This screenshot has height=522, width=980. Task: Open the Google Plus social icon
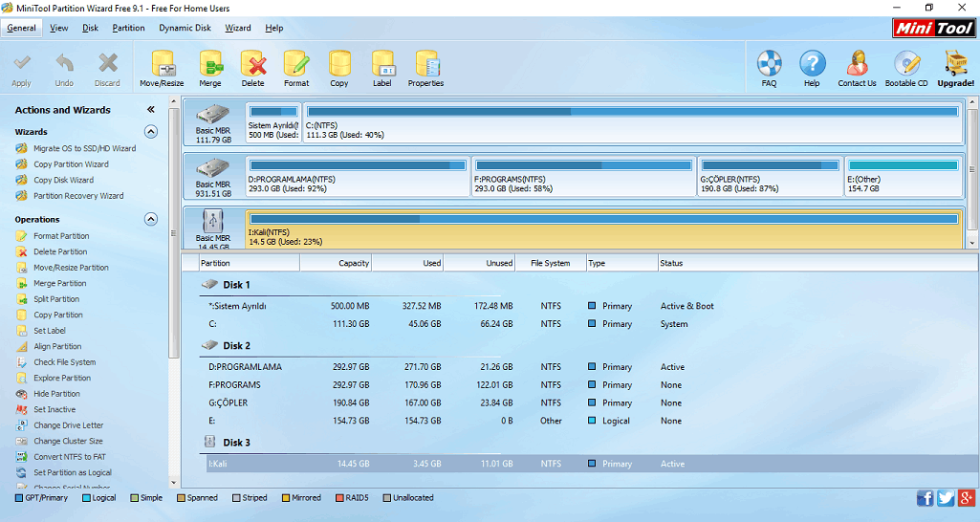pyautogui.click(x=967, y=497)
